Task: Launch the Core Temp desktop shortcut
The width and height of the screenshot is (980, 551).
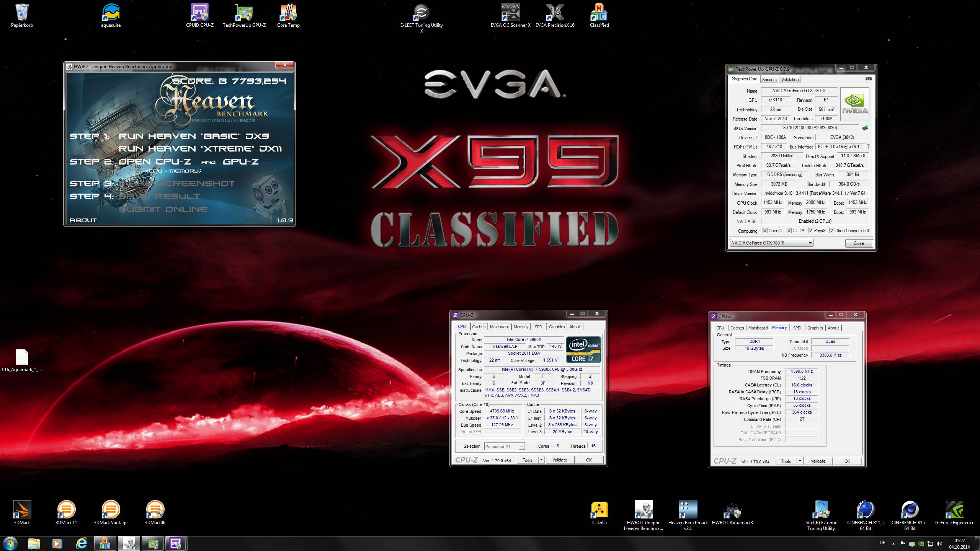Action: [x=288, y=16]
